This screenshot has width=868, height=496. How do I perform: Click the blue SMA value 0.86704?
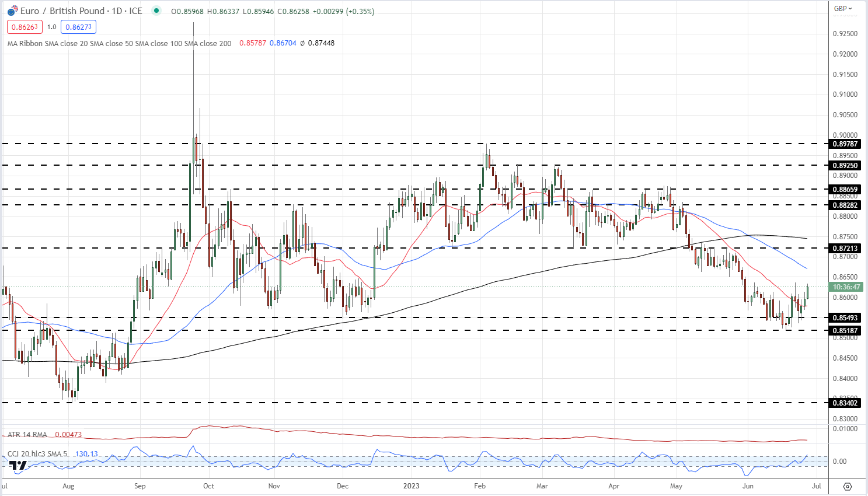(283, 43)
